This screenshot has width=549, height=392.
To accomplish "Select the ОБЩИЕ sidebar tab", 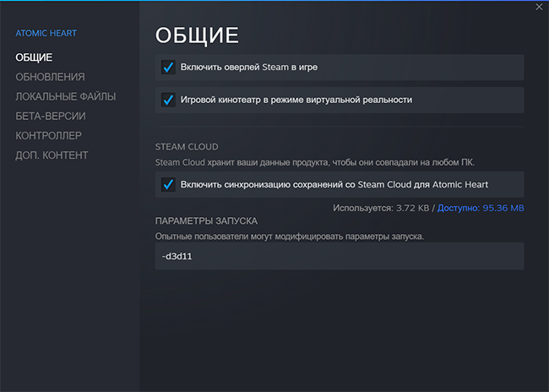I will click(34, 57).
